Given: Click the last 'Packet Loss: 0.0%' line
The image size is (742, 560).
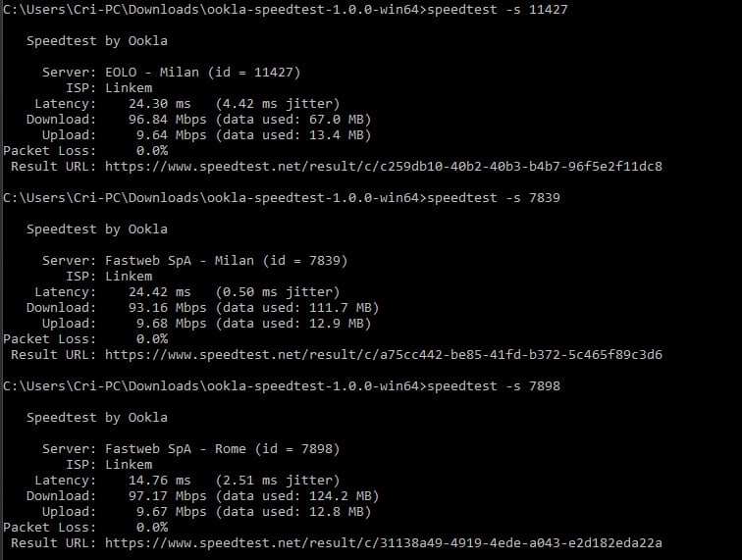Looking at the screenshot, I should point(85,528).
